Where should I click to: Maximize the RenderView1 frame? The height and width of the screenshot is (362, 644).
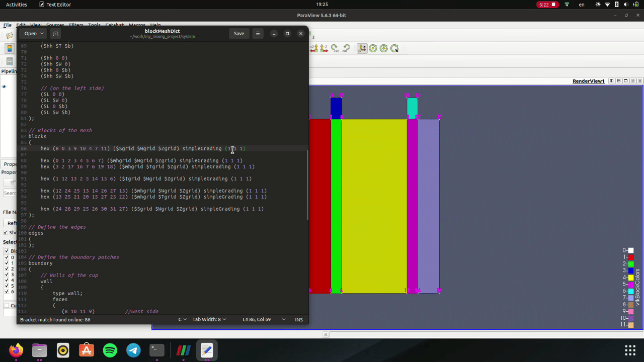(x=626, y=80)
